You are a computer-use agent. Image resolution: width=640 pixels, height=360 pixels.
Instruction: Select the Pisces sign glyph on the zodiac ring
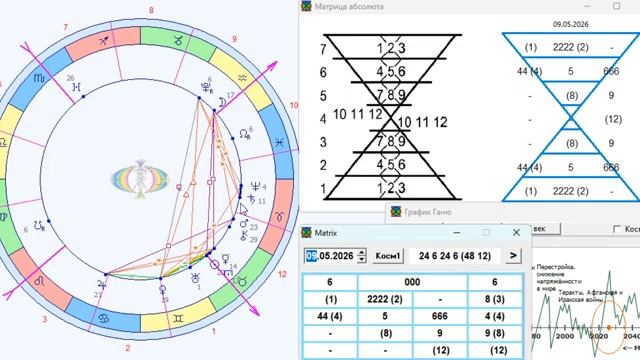[x=279, y=142]
